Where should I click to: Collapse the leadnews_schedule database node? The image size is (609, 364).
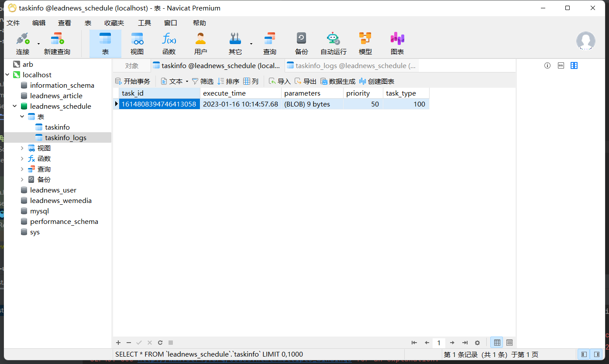click(15, 106)
